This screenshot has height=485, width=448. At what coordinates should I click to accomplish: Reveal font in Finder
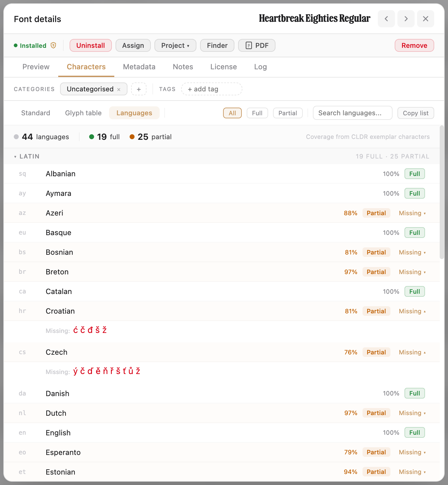pyautogui.click(x=217, y=45)
